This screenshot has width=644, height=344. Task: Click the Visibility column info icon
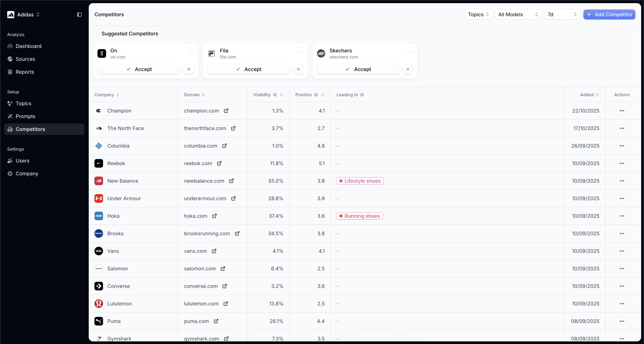275,95
